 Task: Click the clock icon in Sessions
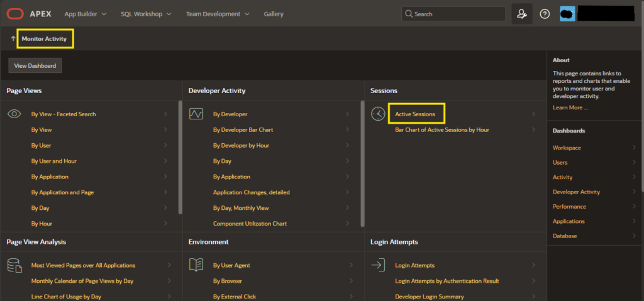pyautogui.click(x=378, y=114)
